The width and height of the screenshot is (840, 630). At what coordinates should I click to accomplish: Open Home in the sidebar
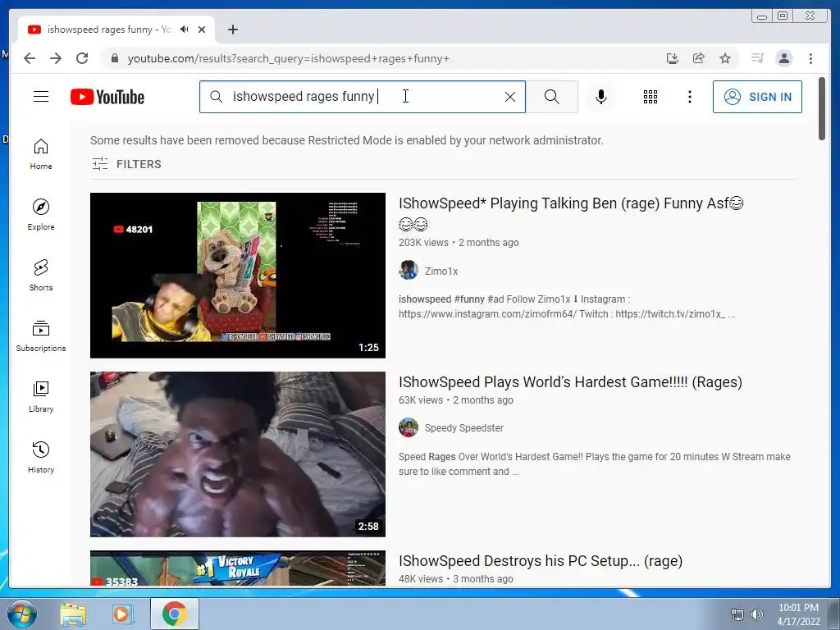click(x=41, y=154)
